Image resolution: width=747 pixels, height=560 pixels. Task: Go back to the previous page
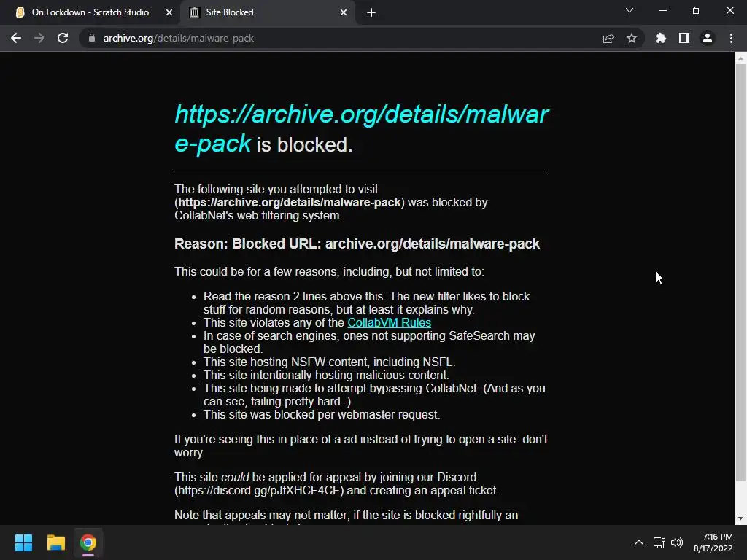[x=16, y=38]
